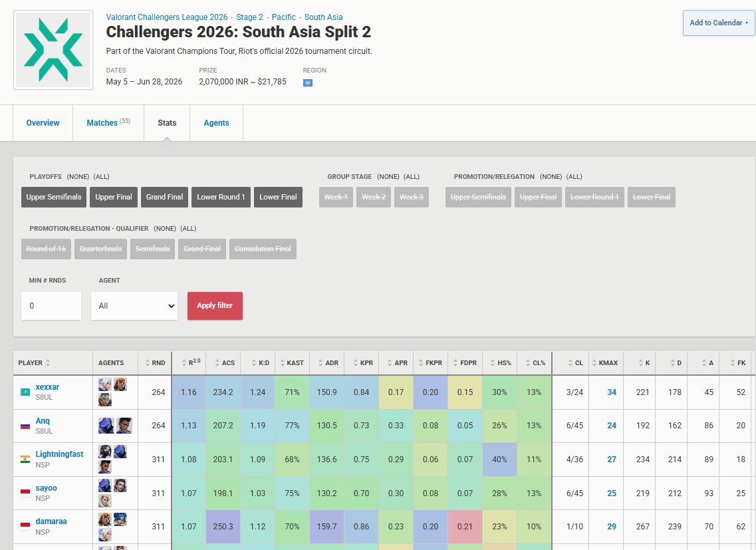
Task: Select ALL for Promotion/Relegation filters
Action: [574, 177]
